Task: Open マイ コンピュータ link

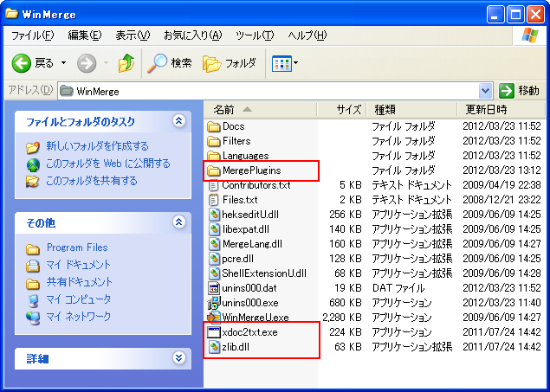Action: [79, 299]
